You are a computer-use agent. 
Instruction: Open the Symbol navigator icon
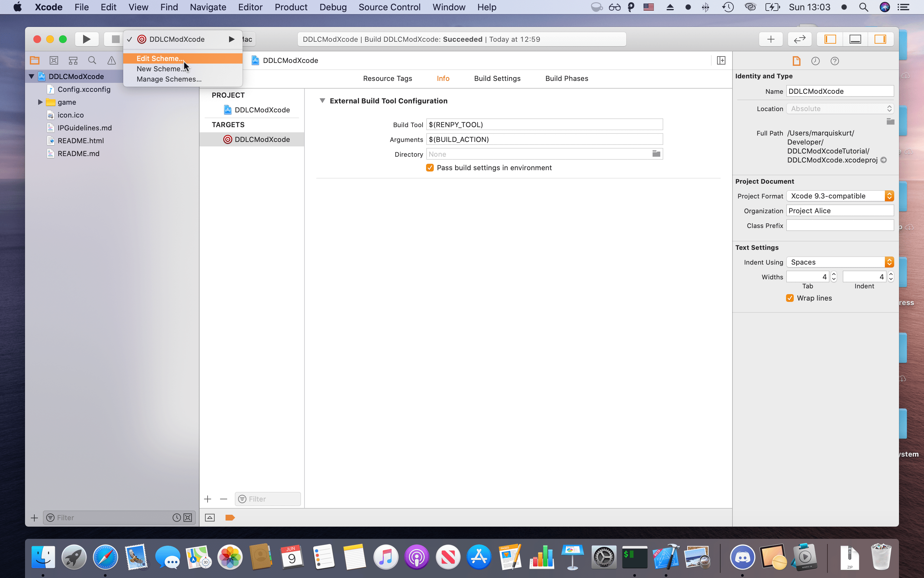[73, 60]
